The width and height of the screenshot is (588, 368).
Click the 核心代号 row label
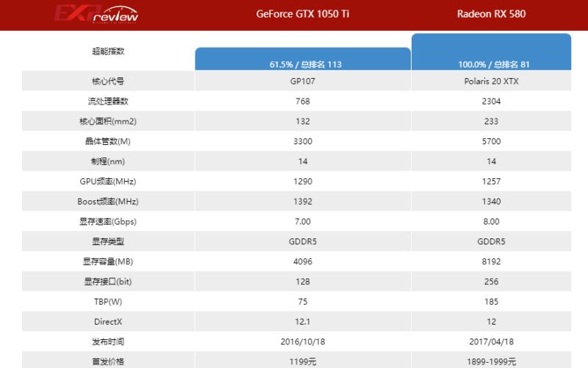coord(108,81)
